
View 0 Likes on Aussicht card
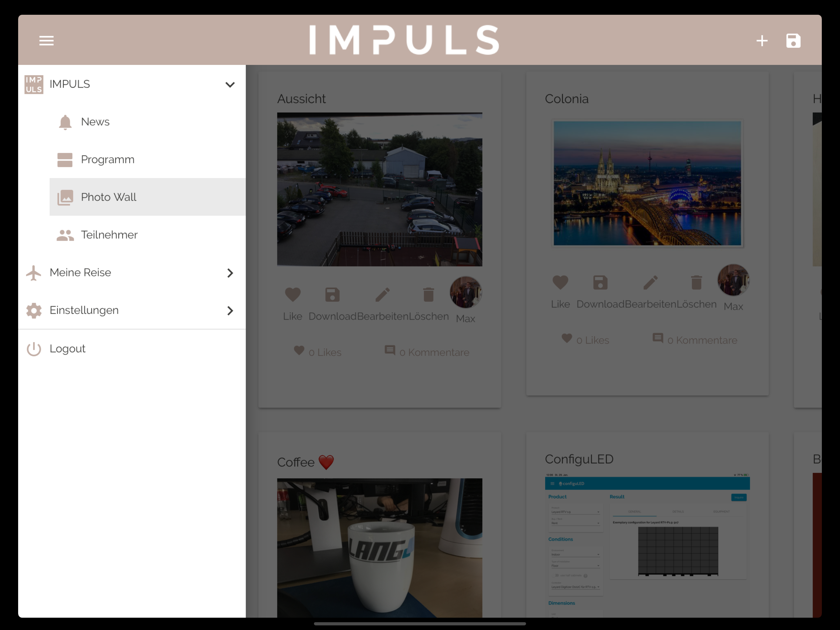(318, 352)
